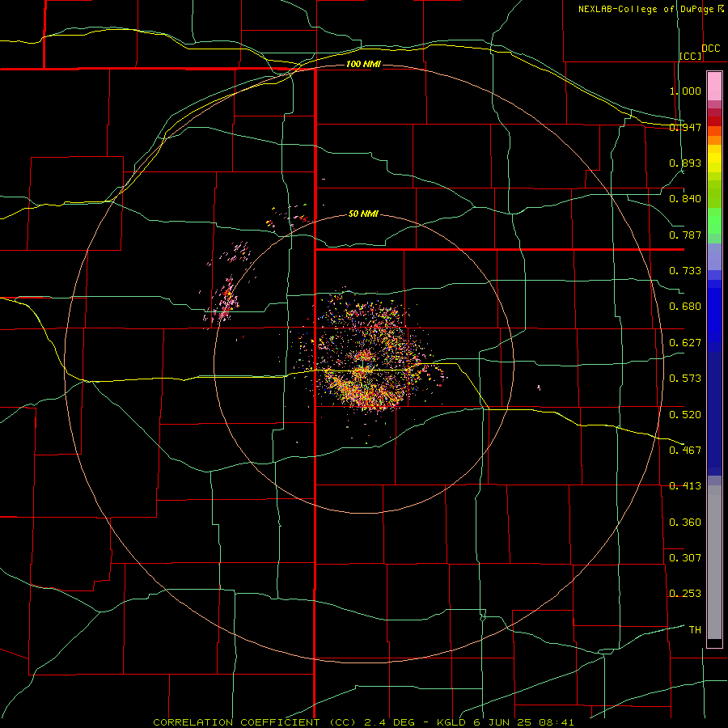The height and width of the screenshot is (728, 728).
Task: Click the 0.840 value on the color scale
Action: (685, 199)
